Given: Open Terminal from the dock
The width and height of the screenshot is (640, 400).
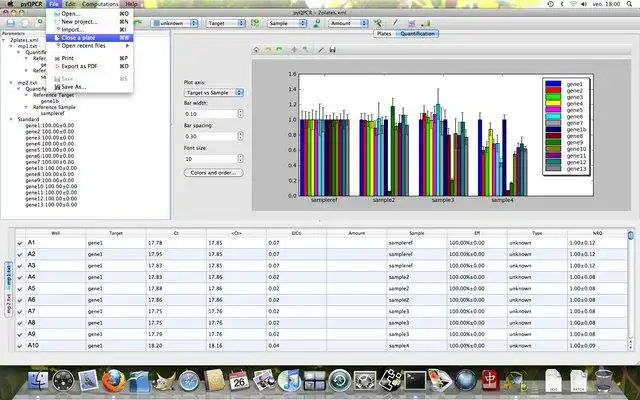Looking at the screenshot, I should 413,381.
